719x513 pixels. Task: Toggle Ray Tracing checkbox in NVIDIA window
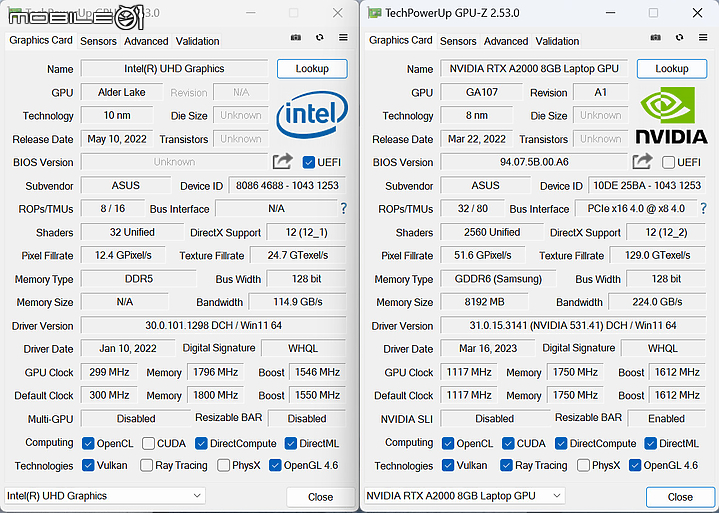point(506,465)
